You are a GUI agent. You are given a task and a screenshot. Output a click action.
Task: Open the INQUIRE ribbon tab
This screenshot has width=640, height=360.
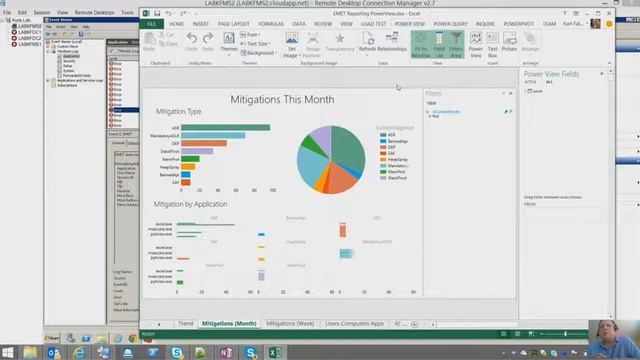485,24
